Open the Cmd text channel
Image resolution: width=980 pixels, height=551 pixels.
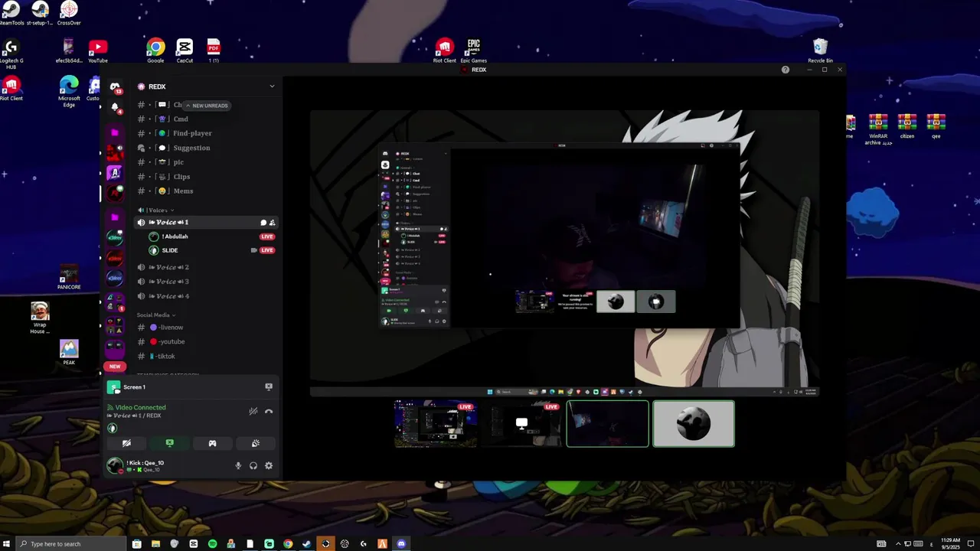point(207,119)
